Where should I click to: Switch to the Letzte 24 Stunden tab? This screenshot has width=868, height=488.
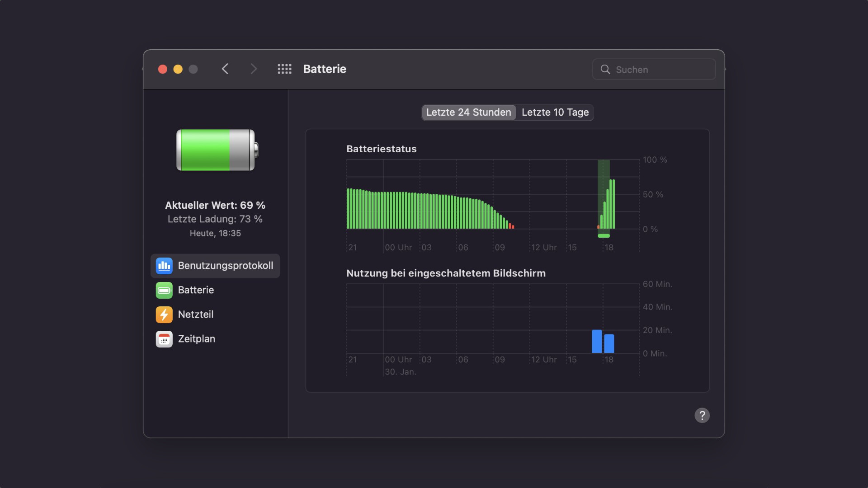pos(468,113)
